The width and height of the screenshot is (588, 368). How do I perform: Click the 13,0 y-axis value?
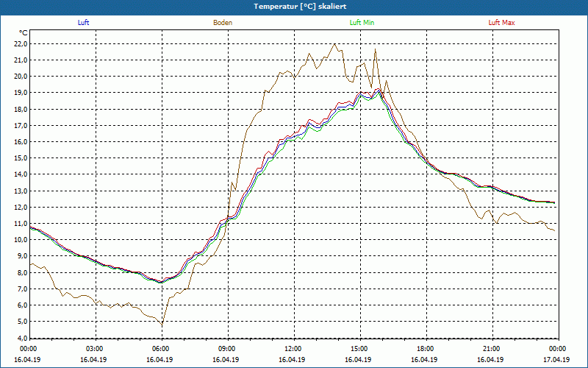(21, 191)
